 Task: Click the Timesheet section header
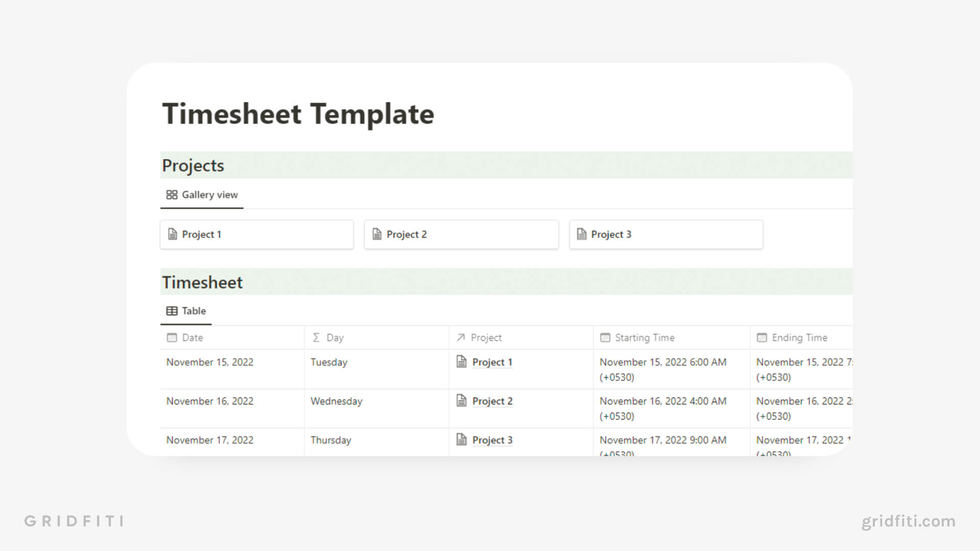point(202,282)
